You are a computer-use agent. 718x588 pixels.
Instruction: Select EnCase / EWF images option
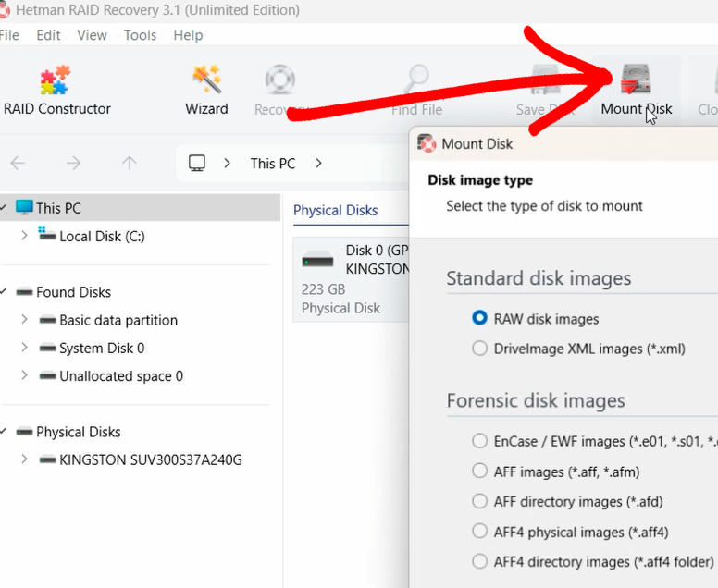(x=479, y=441)
